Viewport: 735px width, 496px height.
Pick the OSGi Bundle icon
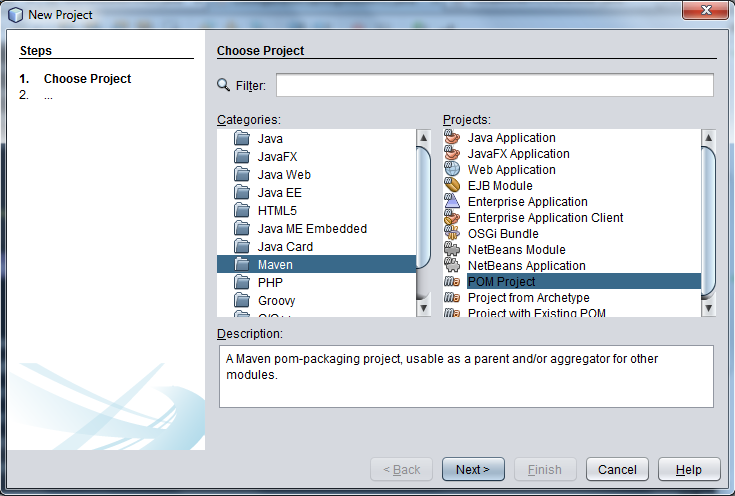(452, 233)
